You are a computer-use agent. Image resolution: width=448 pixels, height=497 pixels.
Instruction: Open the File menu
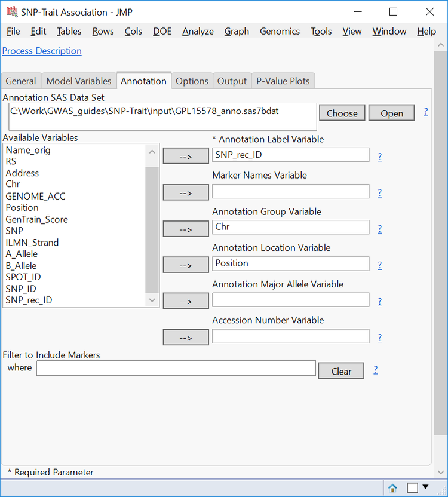coord(13,32)
